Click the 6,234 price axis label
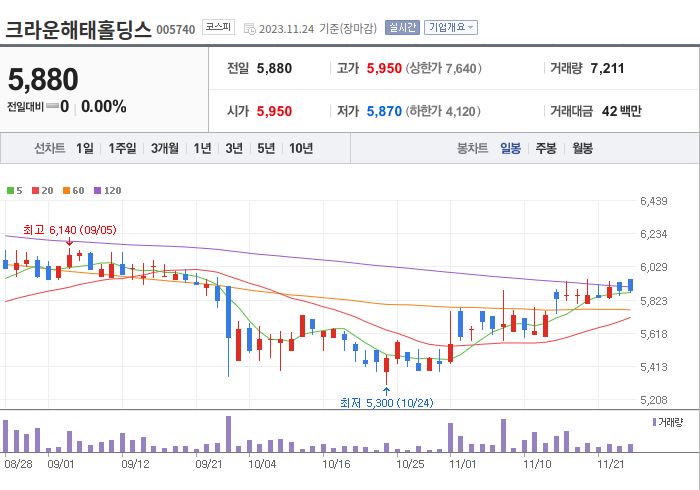This screenshot has width=700, height=490. (x=654, y=234)
